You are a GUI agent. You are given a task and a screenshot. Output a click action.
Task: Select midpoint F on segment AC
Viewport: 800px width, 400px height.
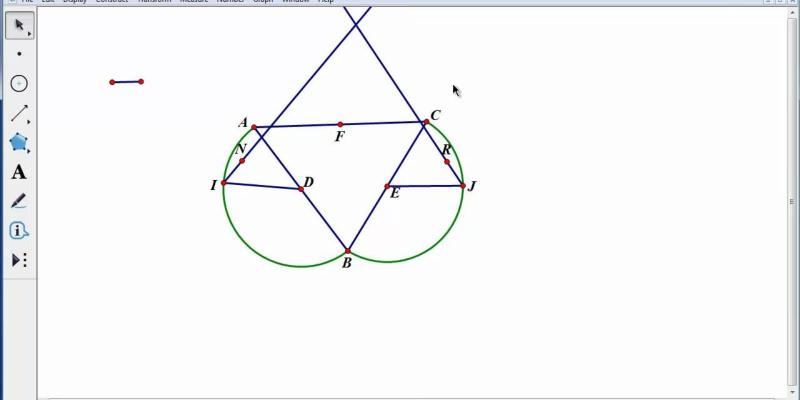pos(340,124)
